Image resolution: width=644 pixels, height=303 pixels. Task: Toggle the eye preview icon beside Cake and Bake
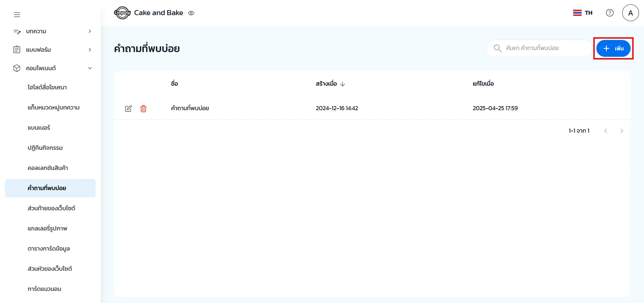191,13
